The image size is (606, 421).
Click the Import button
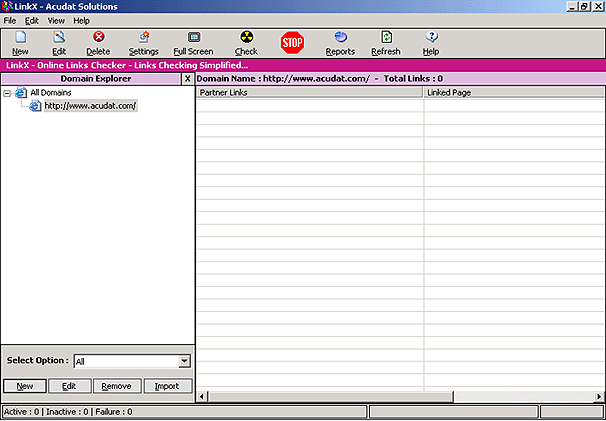(167, 386)
